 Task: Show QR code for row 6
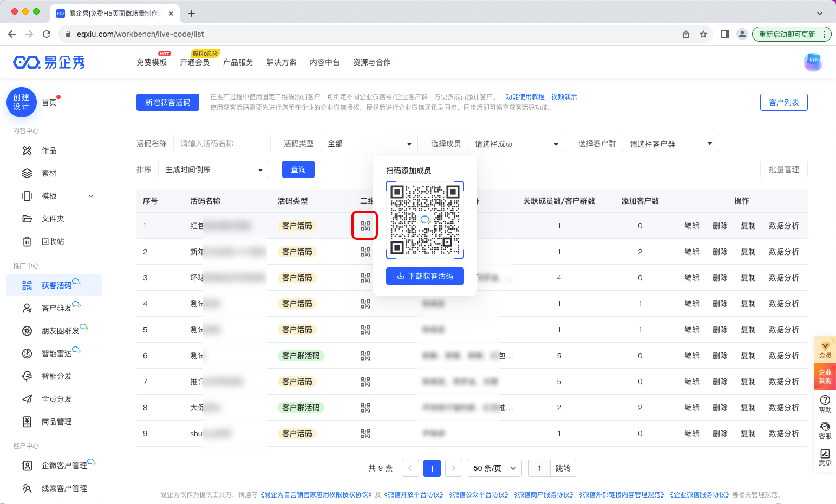[x=365, y=356]
